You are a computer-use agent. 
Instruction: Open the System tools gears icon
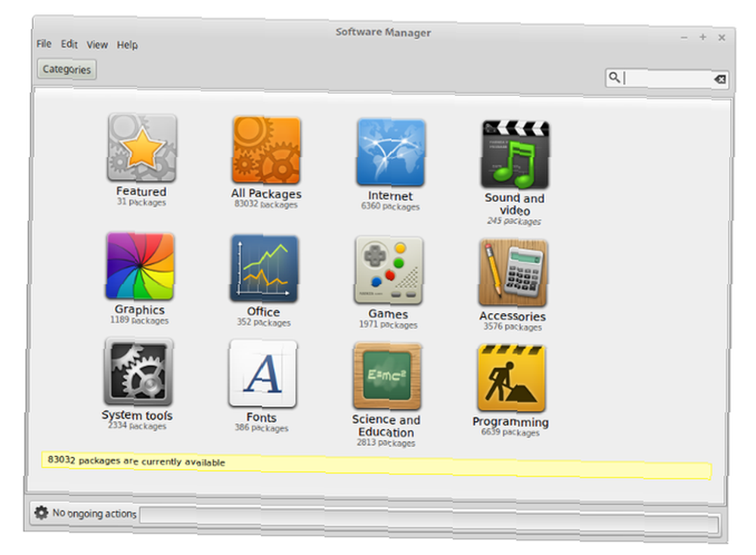pos(138,372)
